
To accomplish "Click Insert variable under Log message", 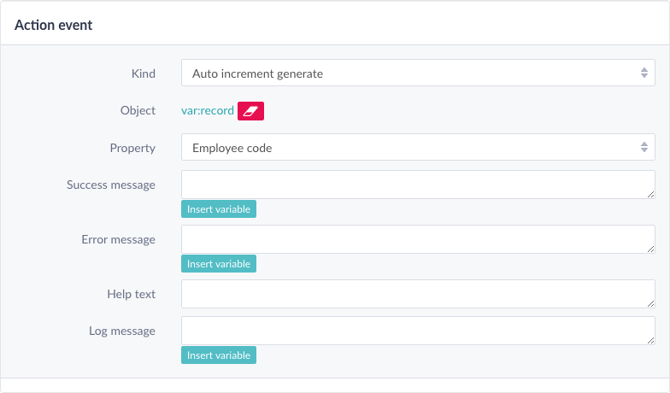I will [218, 355].
